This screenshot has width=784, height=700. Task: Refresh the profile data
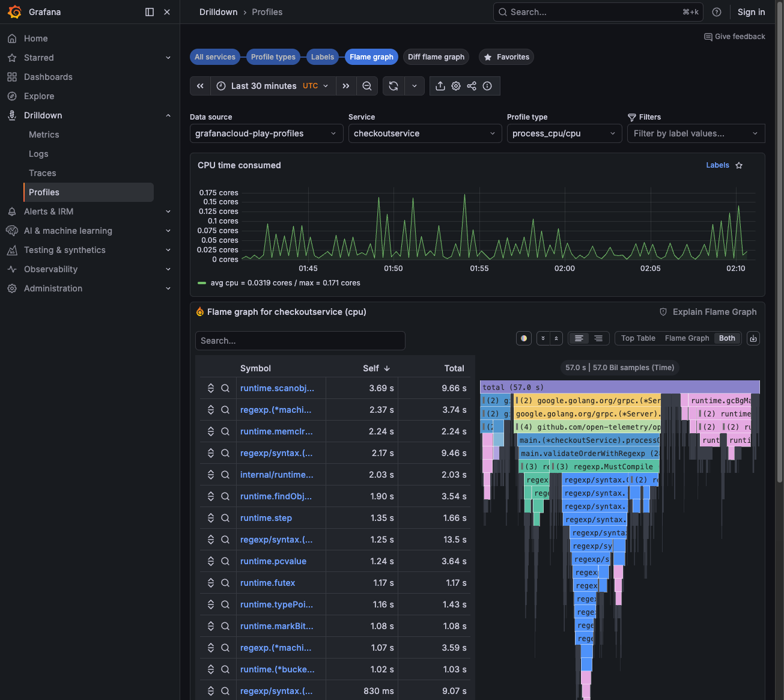[394, 86]
